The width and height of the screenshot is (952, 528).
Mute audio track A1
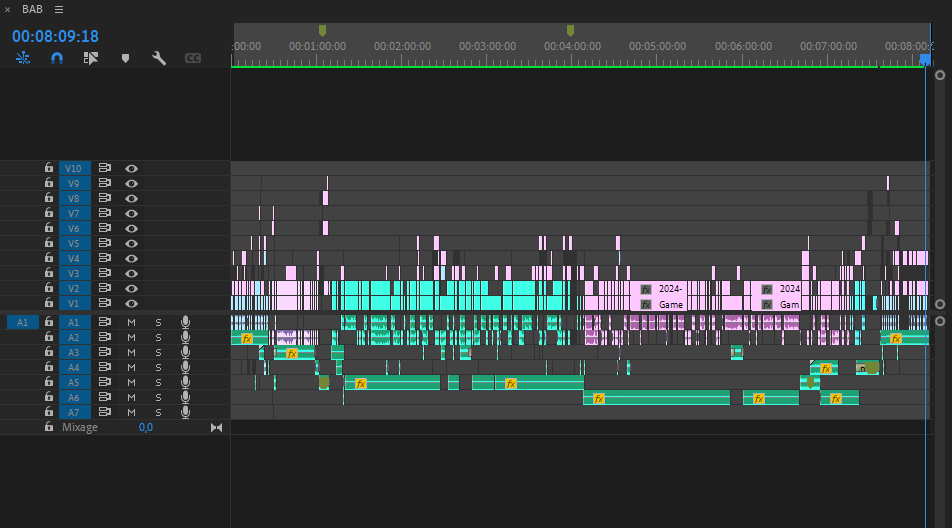click(131, 322)
